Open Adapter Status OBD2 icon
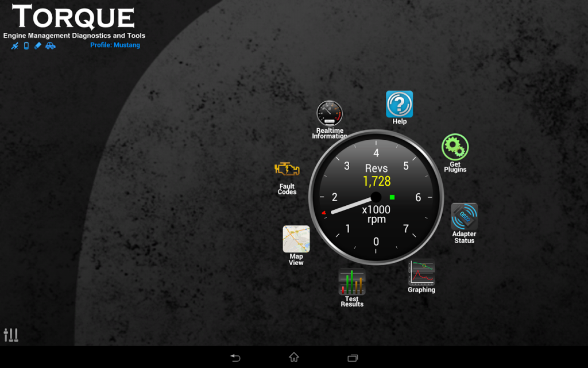This screenshot has height=368, width=588. pos(464,217)
